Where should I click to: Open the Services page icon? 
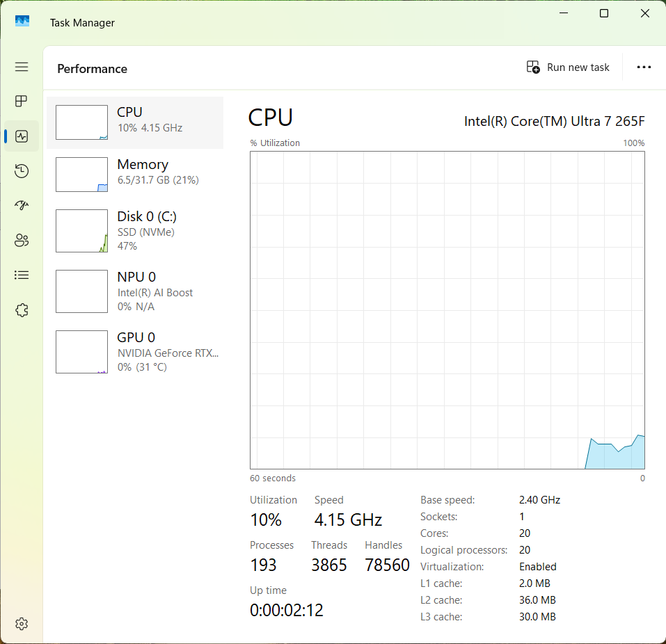coord(22,310)
